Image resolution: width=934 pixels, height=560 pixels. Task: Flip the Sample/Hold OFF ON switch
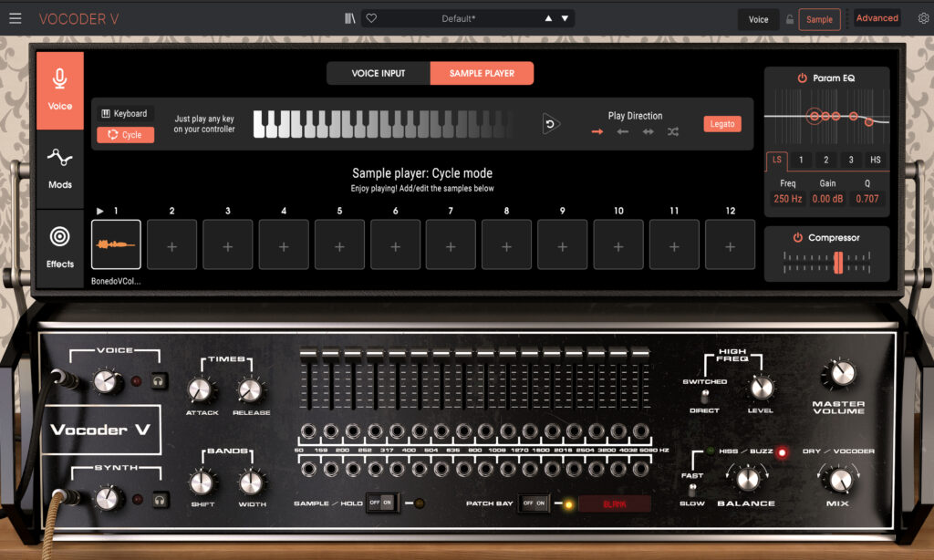click(381, 503)
